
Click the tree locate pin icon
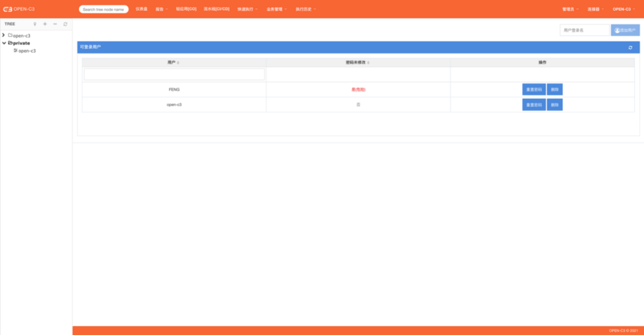click(x=35, y=24)
